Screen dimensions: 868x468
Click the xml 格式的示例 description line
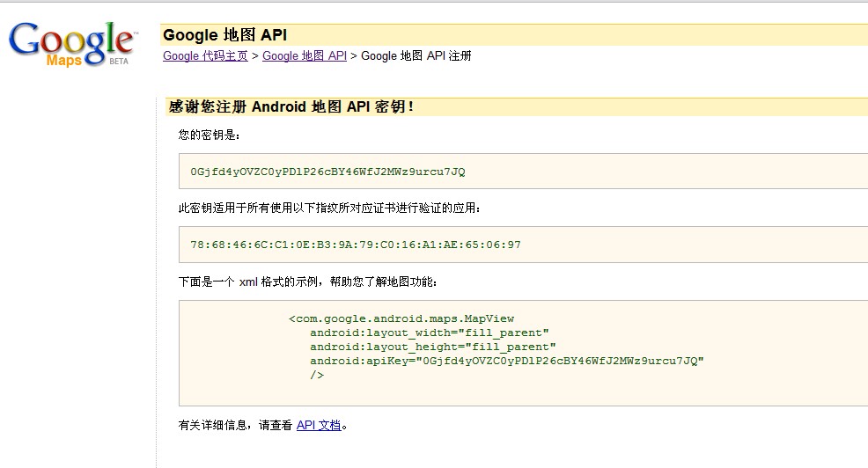click(x=307, y=282)
